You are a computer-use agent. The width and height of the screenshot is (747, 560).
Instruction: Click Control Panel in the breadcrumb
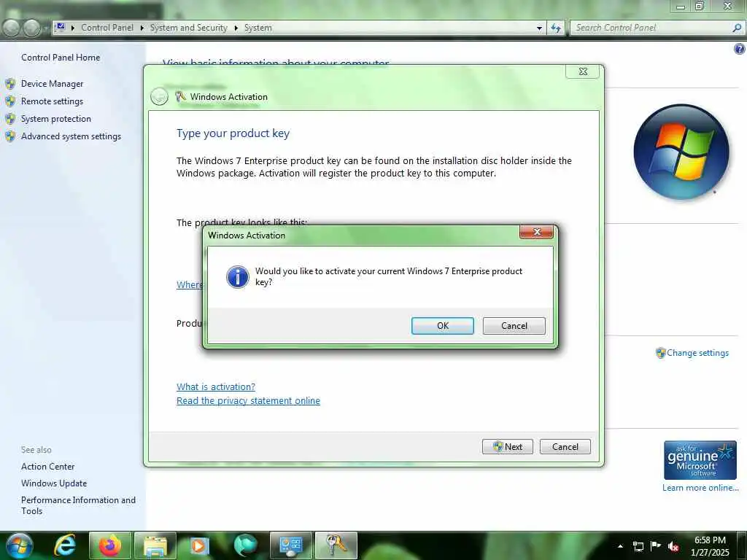[107, 28]
